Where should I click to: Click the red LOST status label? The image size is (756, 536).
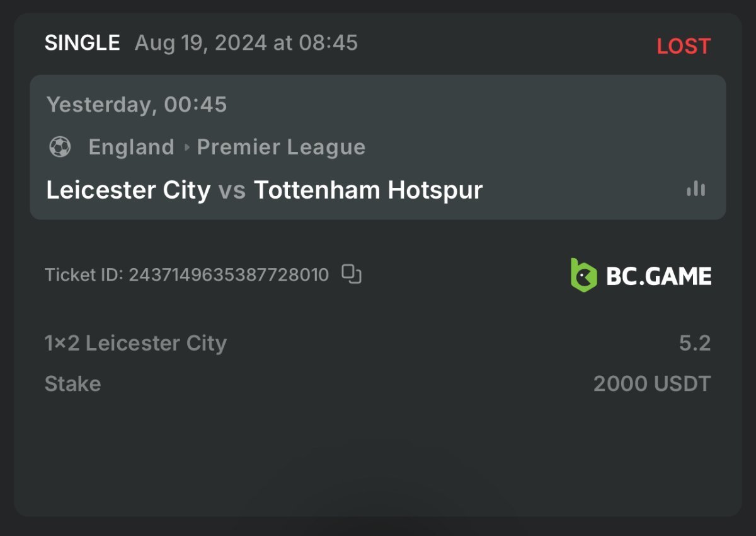pyautogui.click(x=684, y=46)
